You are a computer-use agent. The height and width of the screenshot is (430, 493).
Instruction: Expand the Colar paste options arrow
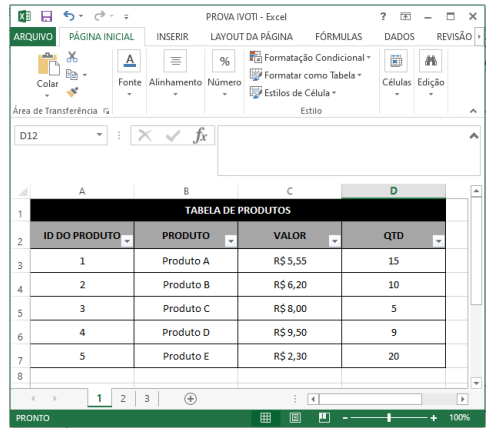tap(47, 96)
